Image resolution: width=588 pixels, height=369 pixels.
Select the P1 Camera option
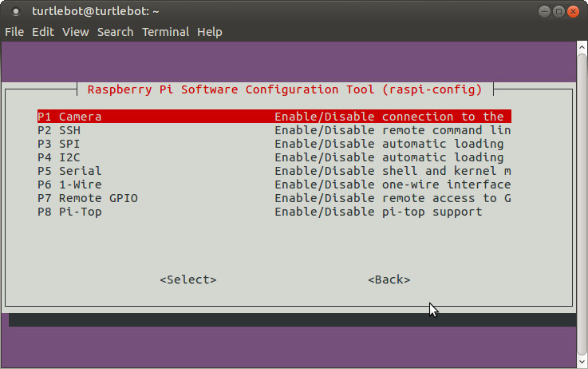[69, 117]
